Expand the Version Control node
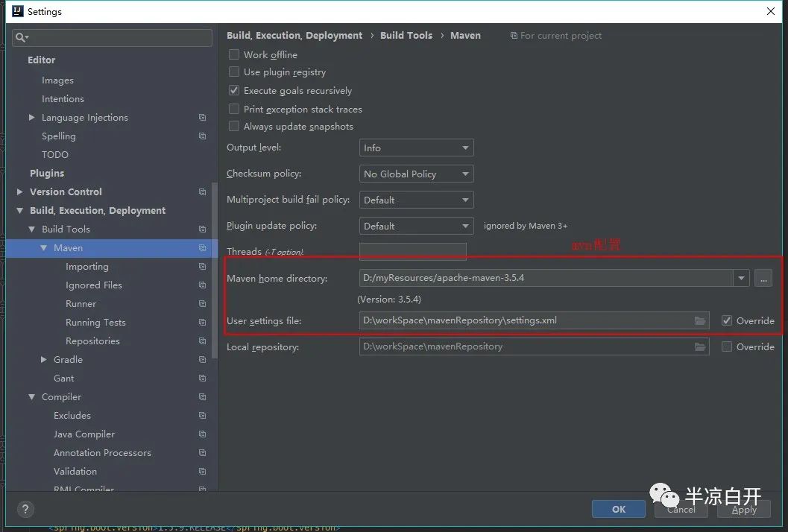Image resolution: width=788 pixels, height=532 pixels. click(19, 192)
